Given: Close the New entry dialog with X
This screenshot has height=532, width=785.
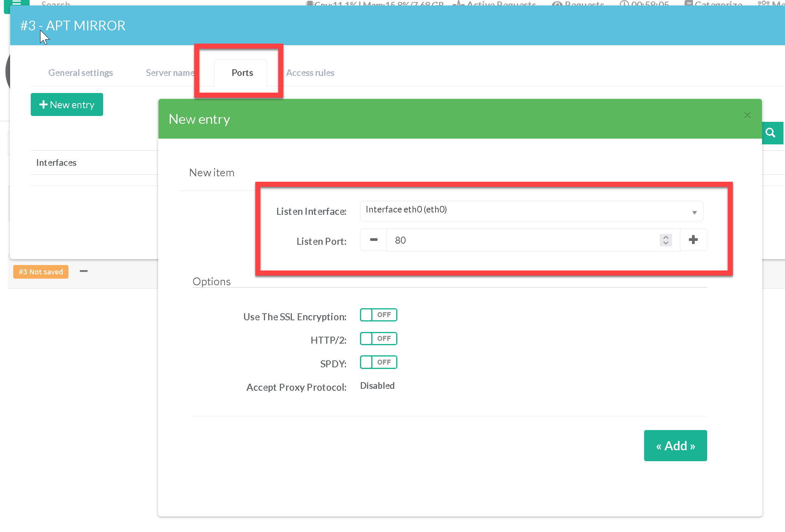Looking at the screenshot, I should [x=747, y=116].
